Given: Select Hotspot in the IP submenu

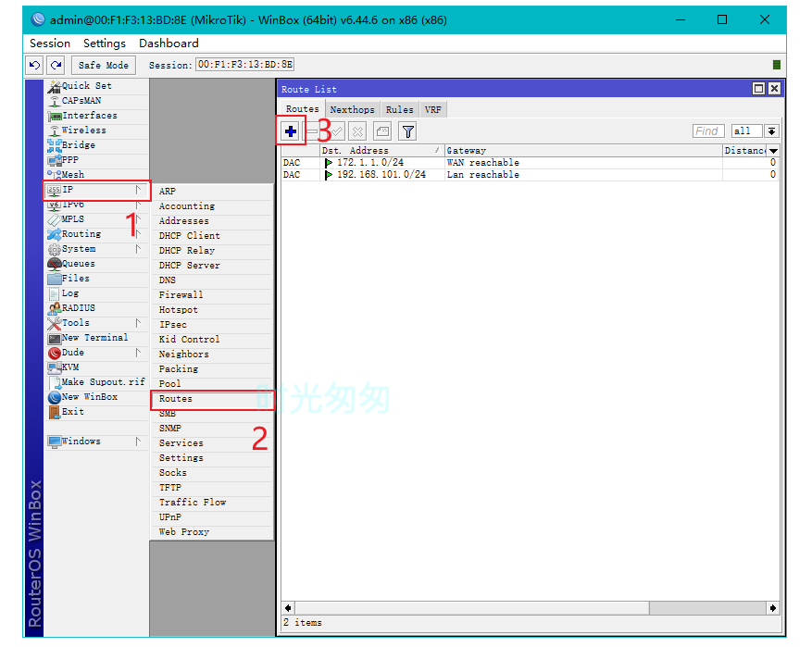Looking at the screenshot, I should coord(212,310).
